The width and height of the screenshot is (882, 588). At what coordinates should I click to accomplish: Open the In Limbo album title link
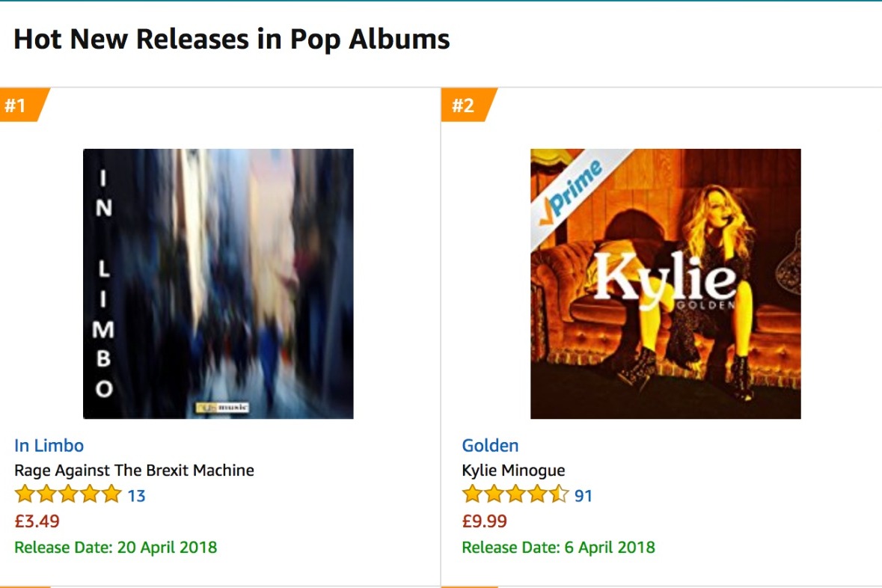(49, 445)
